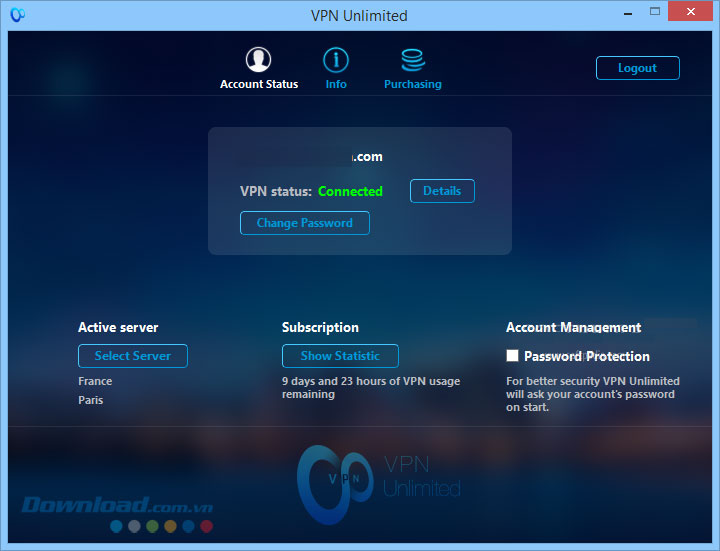Click the VPN Unlimited title bar app icon
Image resolution: width=720 pixels, height=551 pixels.
click(17, 15)
